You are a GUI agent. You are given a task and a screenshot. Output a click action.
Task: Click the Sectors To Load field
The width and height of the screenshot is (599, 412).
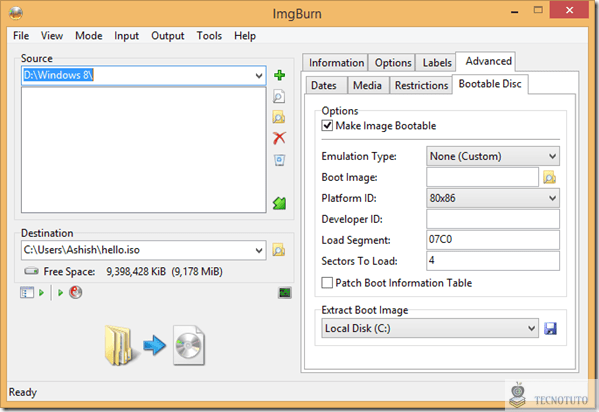point(493,261)
